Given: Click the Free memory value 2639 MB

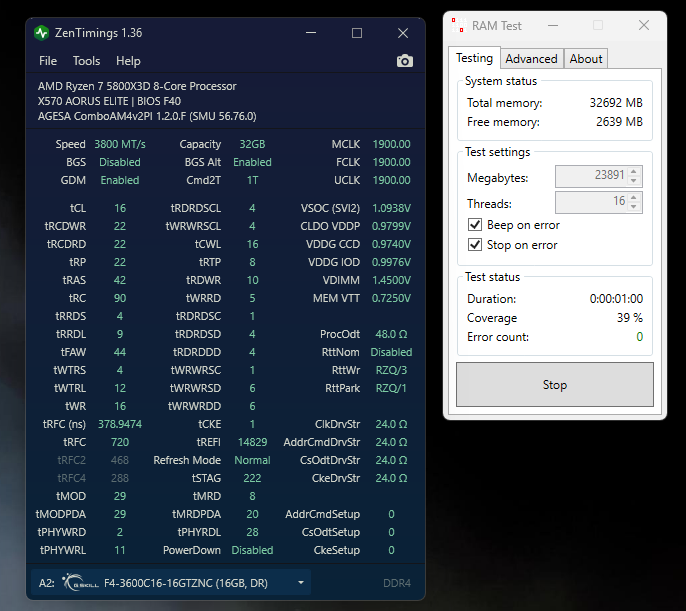Looking at the screenshot, I should coord(619,121).
